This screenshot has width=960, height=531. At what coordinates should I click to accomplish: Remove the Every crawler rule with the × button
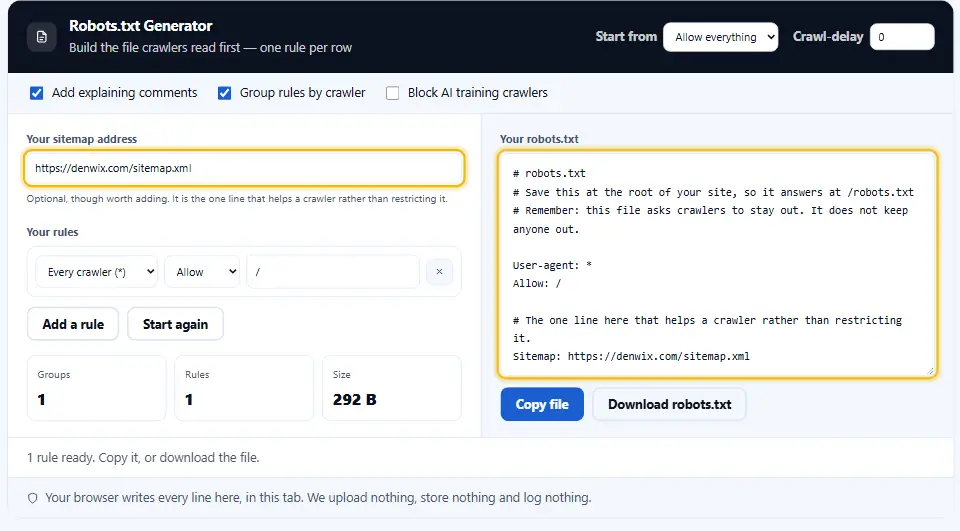[x=439, y=271]
